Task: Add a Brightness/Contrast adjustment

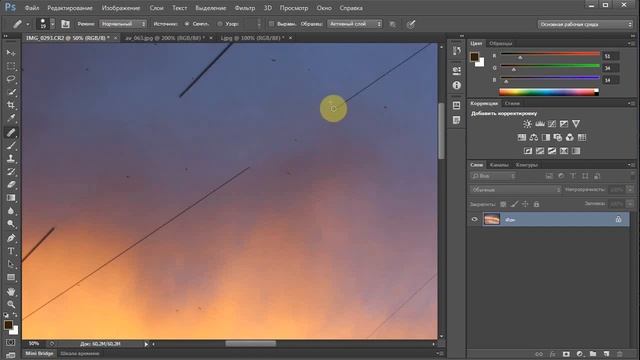Action: pos(527,124)
